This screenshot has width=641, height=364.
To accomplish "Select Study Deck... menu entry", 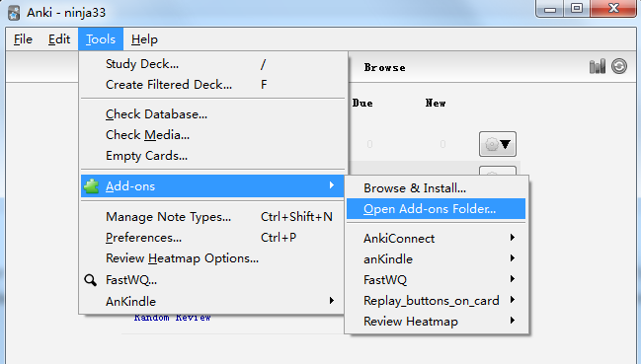I will (x=212, y=64).
